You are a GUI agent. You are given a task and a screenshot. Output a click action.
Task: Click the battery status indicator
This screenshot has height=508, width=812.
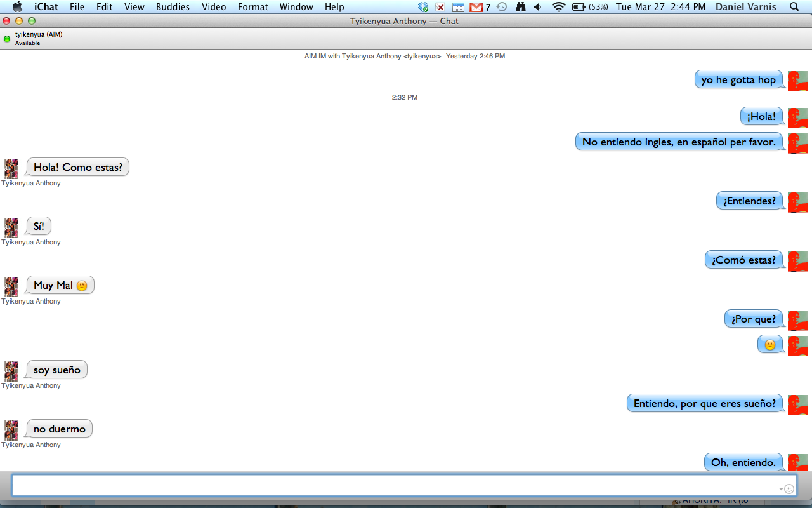coord(590,7)
